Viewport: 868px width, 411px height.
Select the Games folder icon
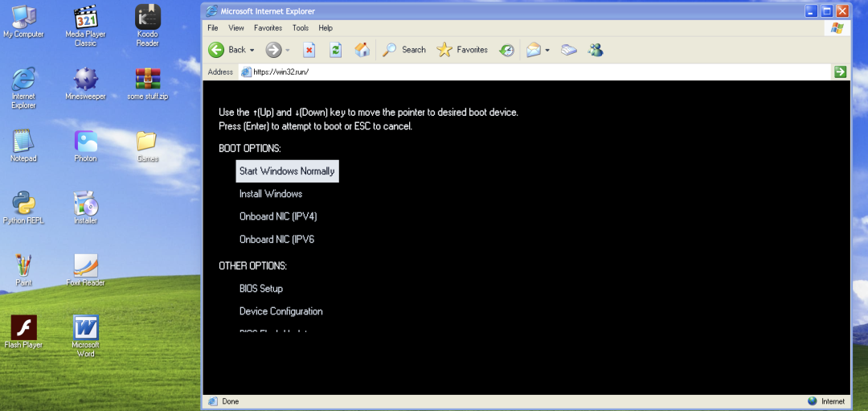[x=147, y=146]
